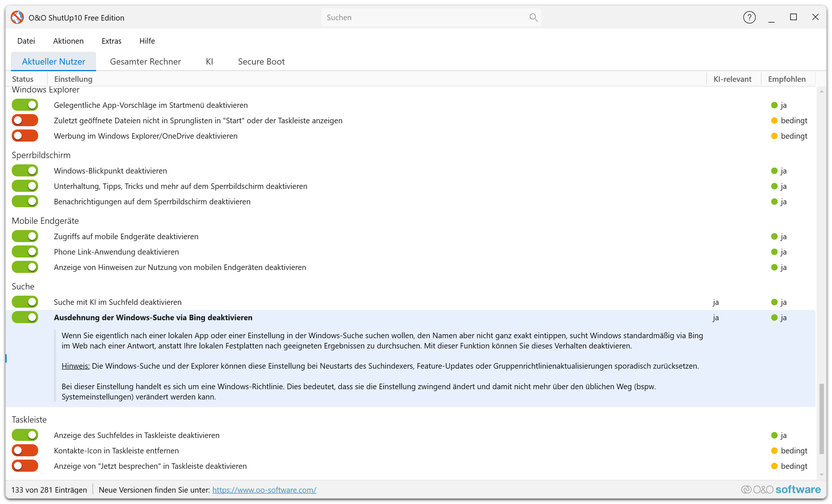Expand Werbung im Windows Explorer/OneDrive description

pyautogui.click(x=146, y=136)
